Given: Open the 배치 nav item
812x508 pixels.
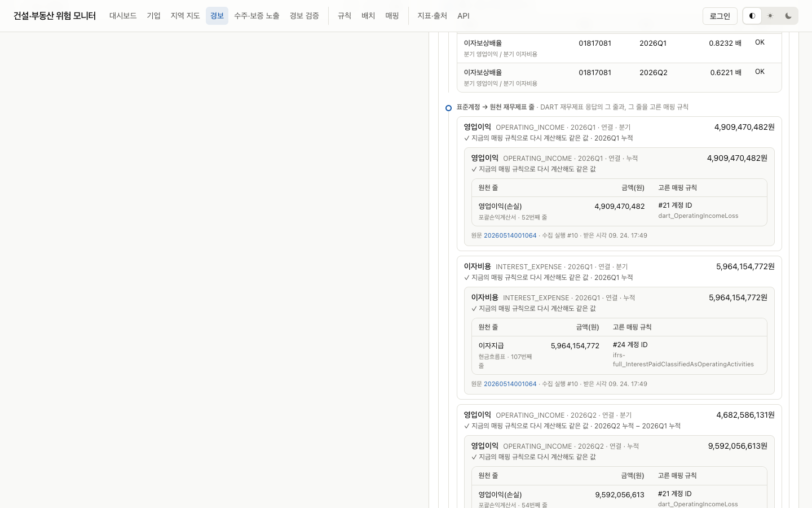Looking at the screenshot, I should click(368, 16).
